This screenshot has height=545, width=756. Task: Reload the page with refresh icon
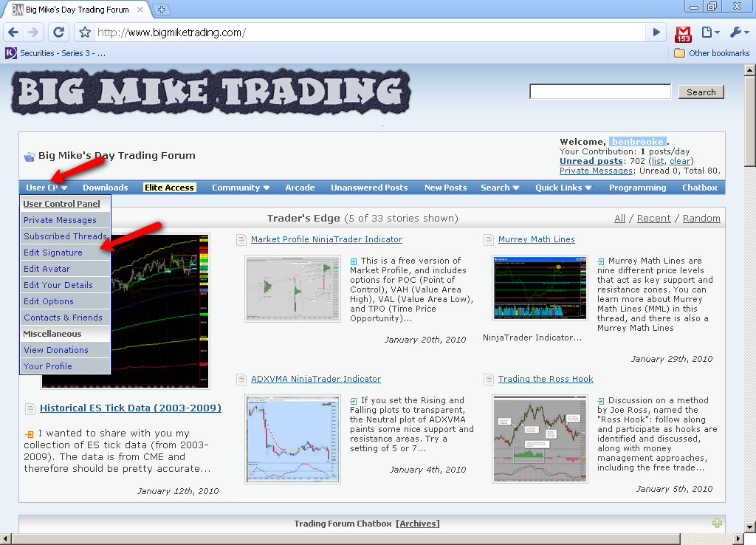pyautogui.click(x=59, y=32)
